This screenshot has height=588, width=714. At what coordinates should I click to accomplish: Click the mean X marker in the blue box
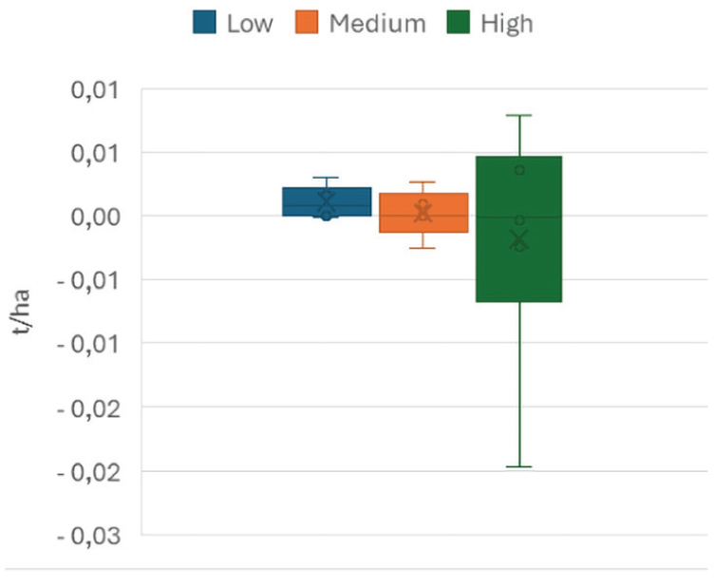point(327,199)
